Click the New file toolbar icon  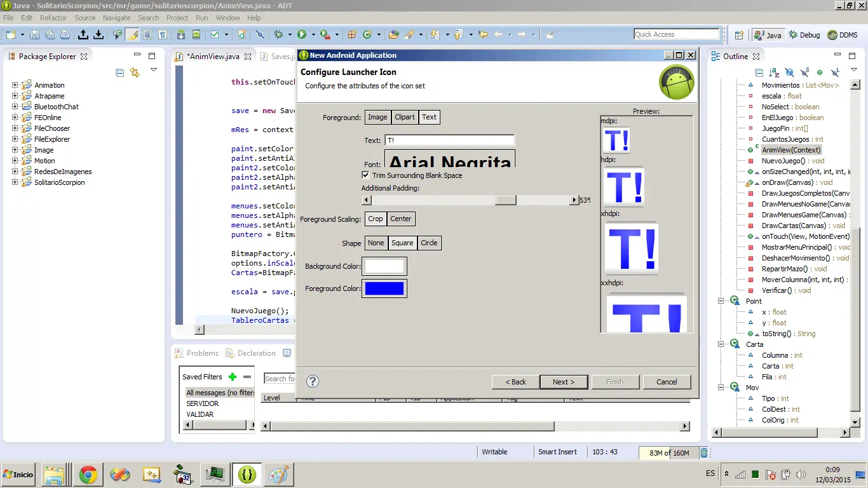pos(11,35)
